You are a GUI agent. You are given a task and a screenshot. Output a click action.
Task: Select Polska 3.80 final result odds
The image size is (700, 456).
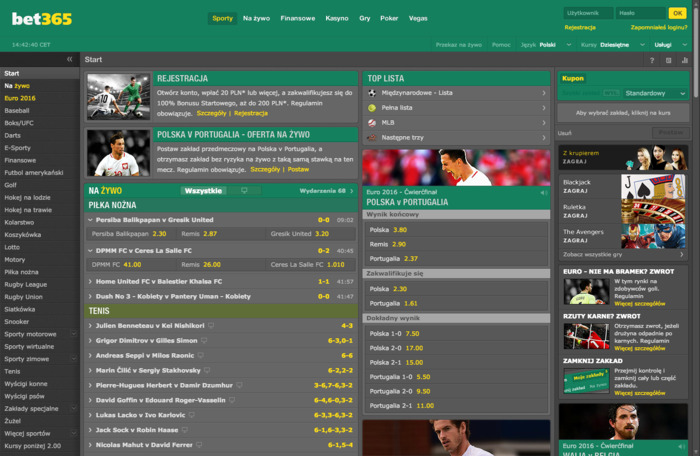click(x=456, y=230)
